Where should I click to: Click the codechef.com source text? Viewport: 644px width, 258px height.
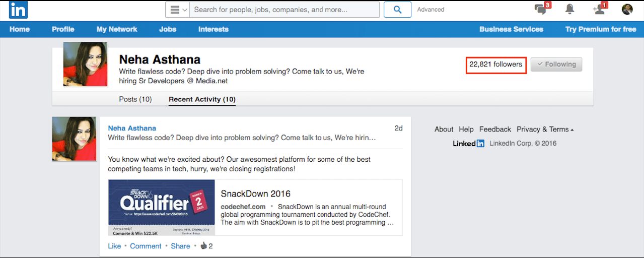[243, 207]
